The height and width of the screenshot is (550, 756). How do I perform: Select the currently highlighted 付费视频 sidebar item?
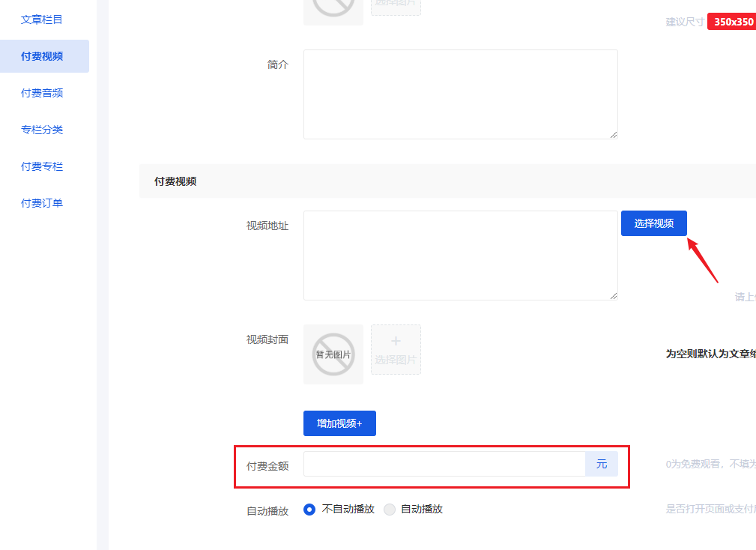tap(41, 55)
